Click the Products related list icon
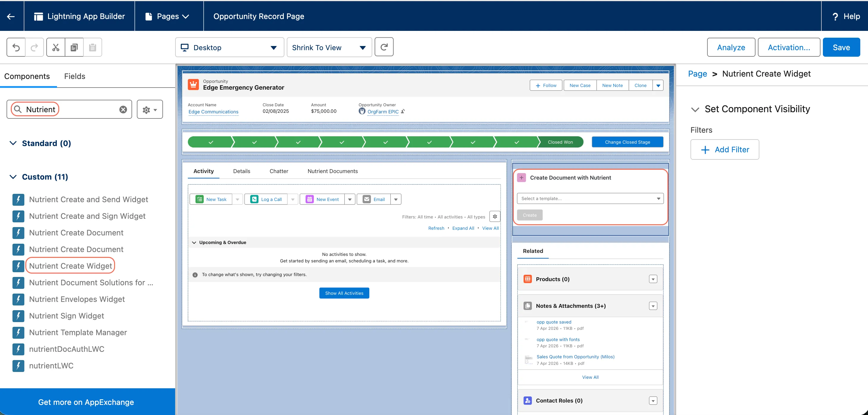Image resolution: width=868 pixels, height=415 pixels. click(x=528, y=279)
